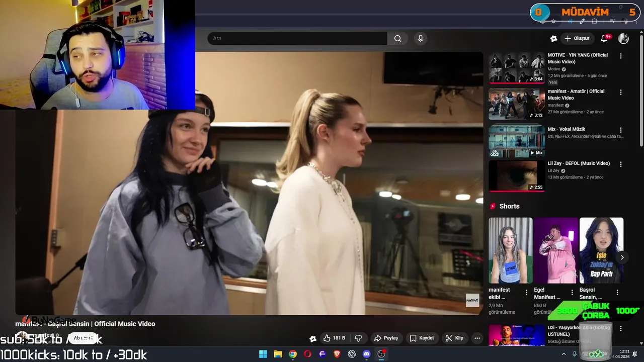This screenshot has width=644, height=362.
Task: Click 'manifest - Amatör | Official Music Video' title
Action: [576, 95]
